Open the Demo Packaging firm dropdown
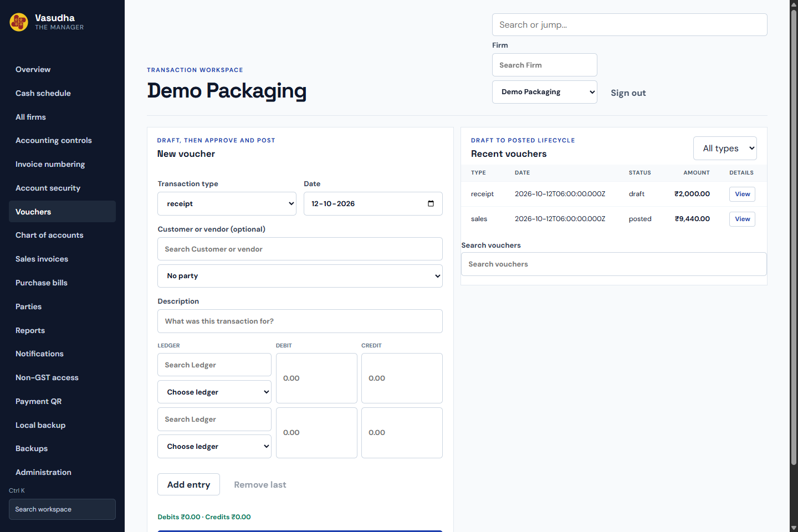 pyautogui.click(x=544, y=92)
